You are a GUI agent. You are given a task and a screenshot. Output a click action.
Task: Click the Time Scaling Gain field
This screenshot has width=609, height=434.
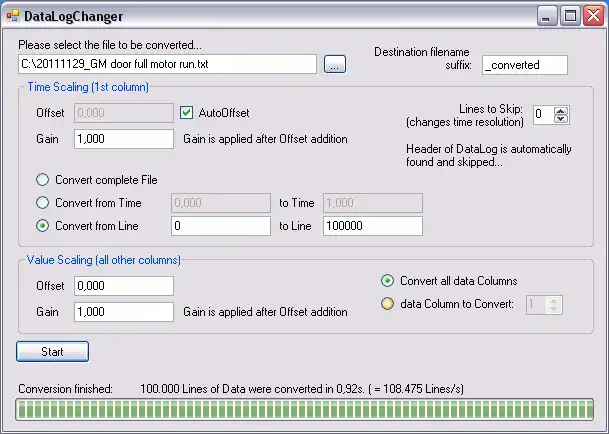pos(124,139)
